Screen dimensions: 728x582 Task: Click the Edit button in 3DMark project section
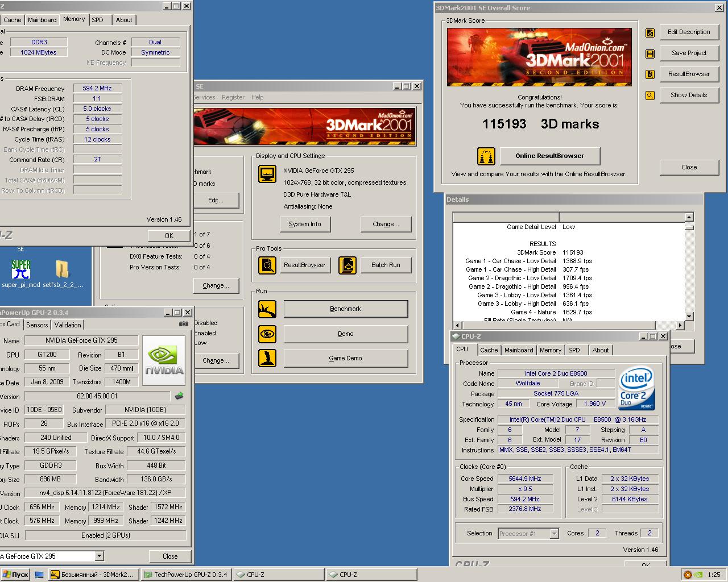coord(216,201)
